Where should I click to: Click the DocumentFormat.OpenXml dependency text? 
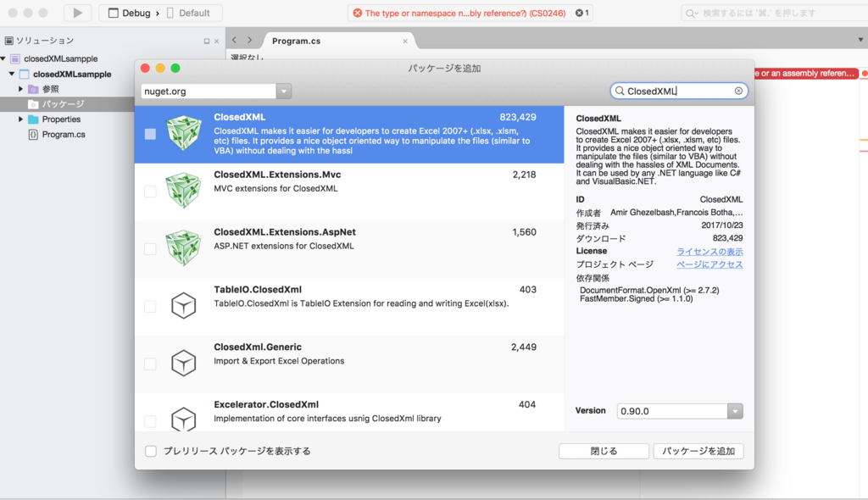(x=649, y=290)
